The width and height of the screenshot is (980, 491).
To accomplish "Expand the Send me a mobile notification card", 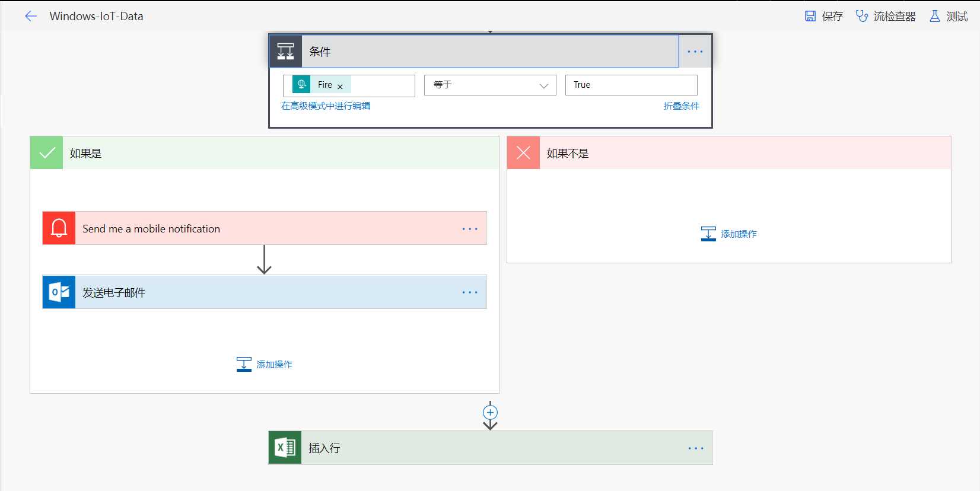I will (265, 228).
